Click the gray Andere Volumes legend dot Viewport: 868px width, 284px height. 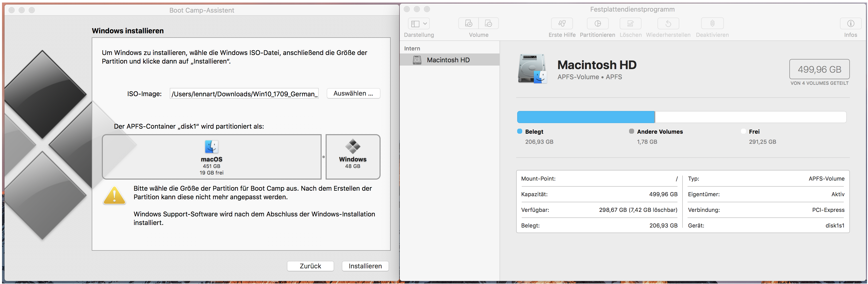point(631,131)
